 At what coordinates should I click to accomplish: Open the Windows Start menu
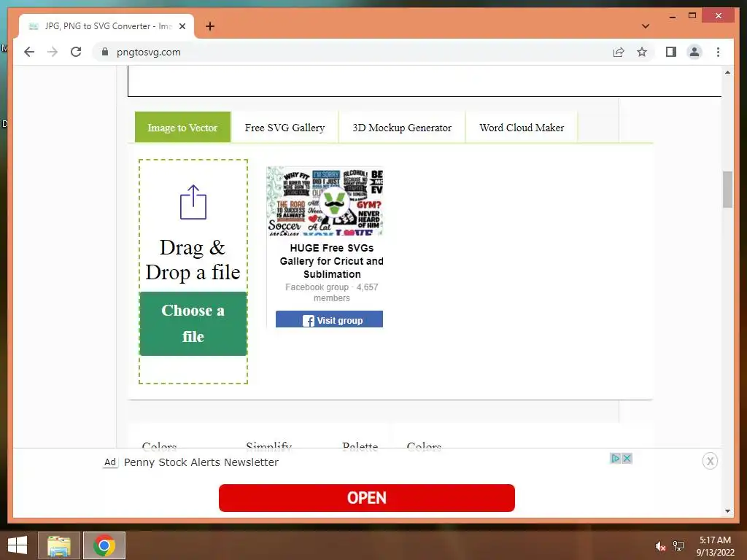[x=18, y=545]
